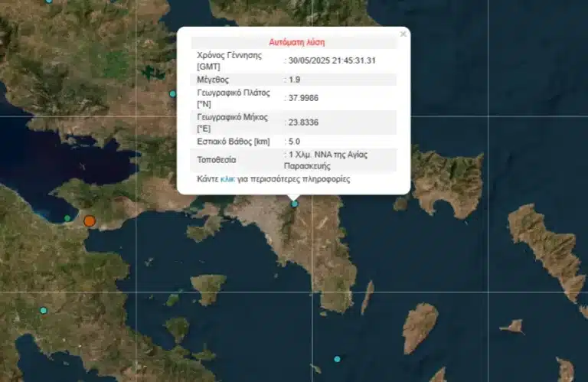Click the "Μέγεθος" row label
This screenshot has height=382, width=588.
pyautogui.click(x=213, y=80)
